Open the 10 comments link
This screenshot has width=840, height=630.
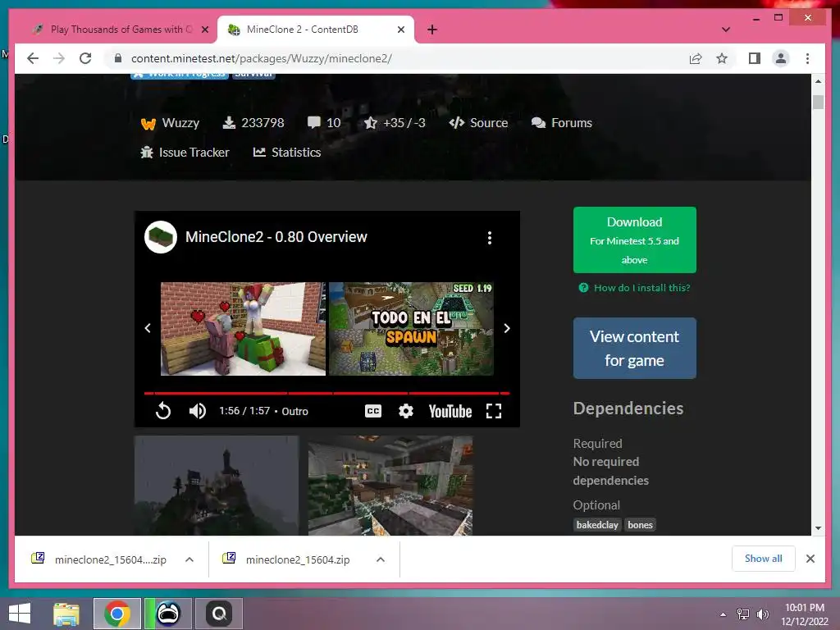click(x=324, y=123)
